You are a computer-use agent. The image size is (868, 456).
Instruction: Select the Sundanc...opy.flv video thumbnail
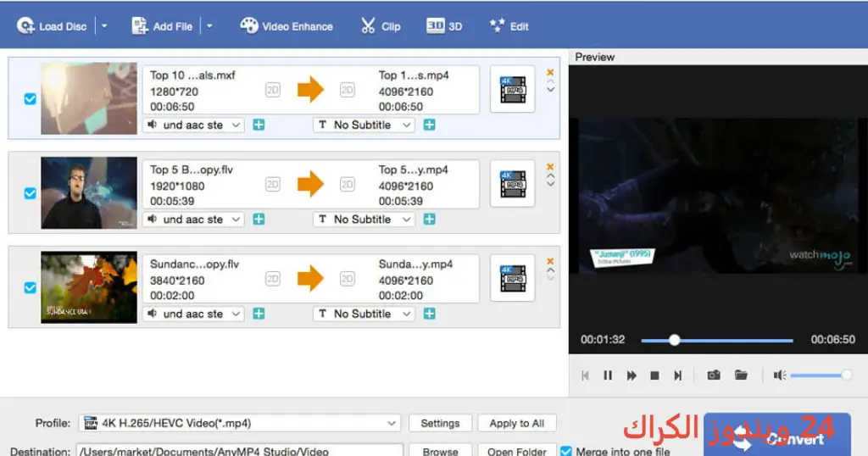coord(88,287)
